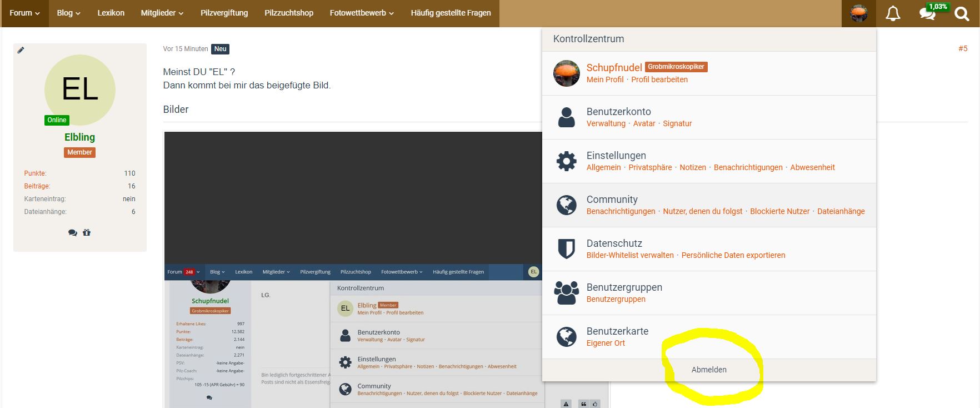Open Blockierte Nutzer link
The height and width of the screenshot is (408, 980).
779,211
